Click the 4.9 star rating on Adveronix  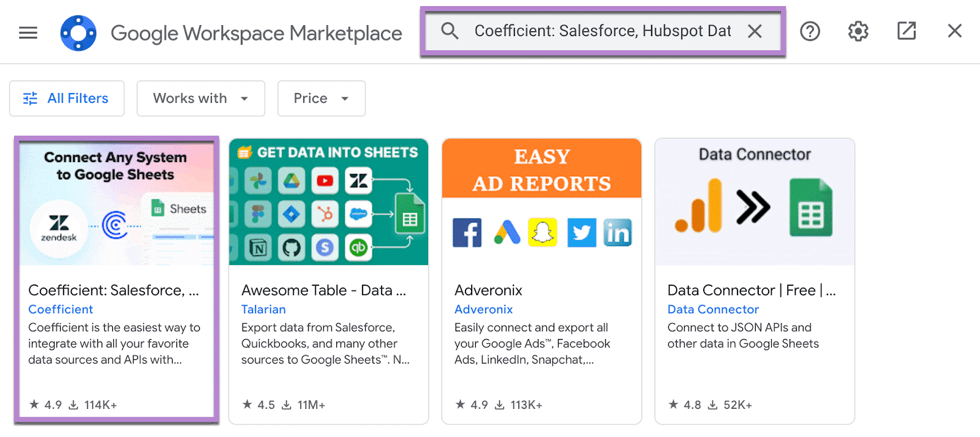coord(472,405)
